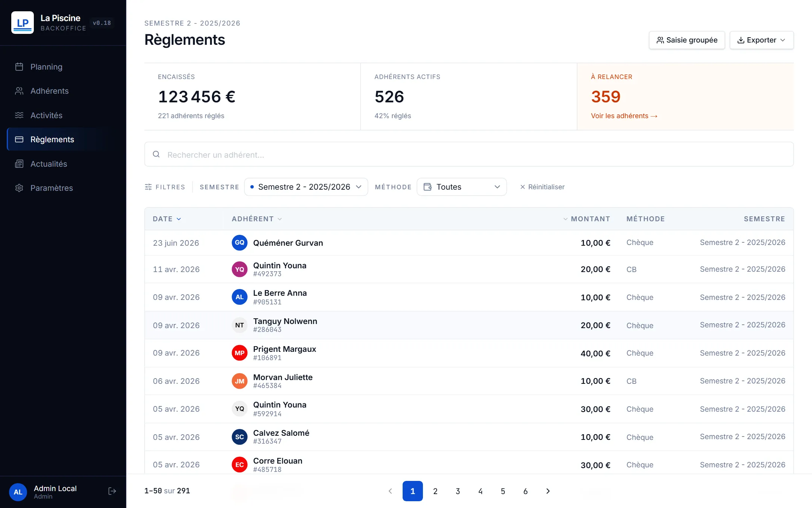Image resolution: width=812 pixels, height=508 pixels.
Task: Click the 23 juin 2026 date
Action: 176,243
